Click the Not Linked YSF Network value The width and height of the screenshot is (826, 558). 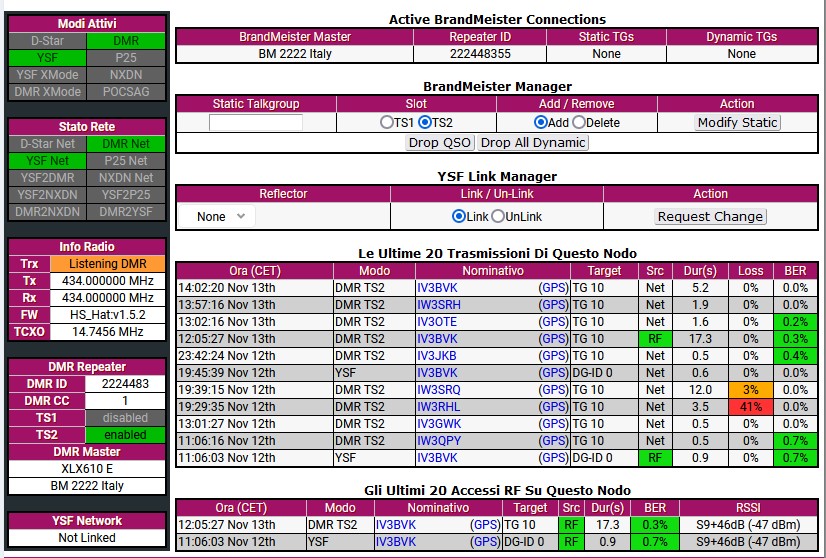coord(87,537)
